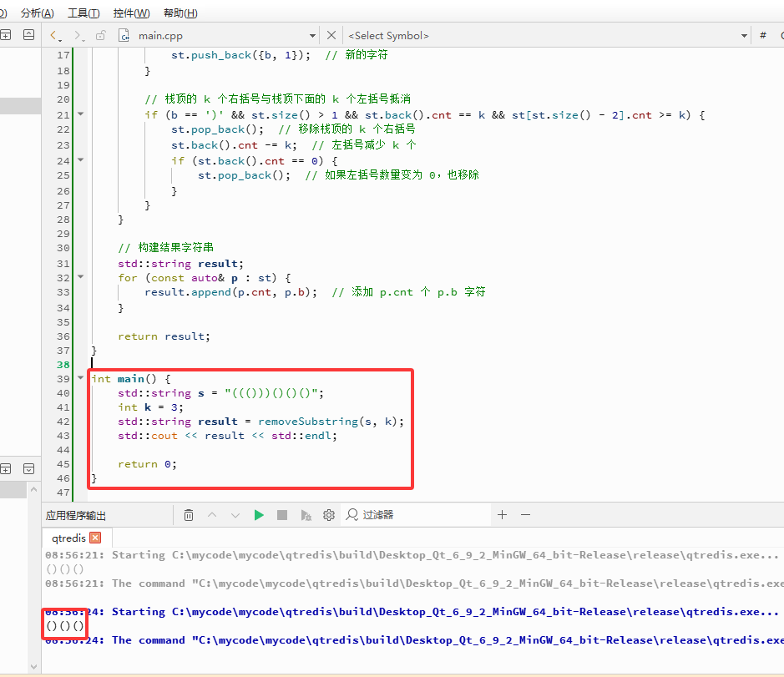Viewport: 784px width, 677px height.
Task: Open the 控件(W) menu
Action: 131,13
